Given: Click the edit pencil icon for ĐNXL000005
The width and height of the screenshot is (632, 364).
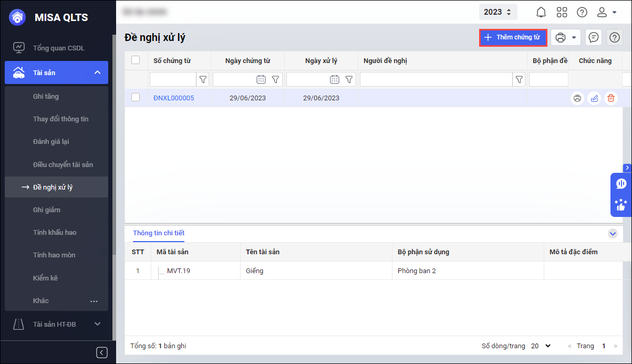Looking at the screenshot, I should pos(594,98).
